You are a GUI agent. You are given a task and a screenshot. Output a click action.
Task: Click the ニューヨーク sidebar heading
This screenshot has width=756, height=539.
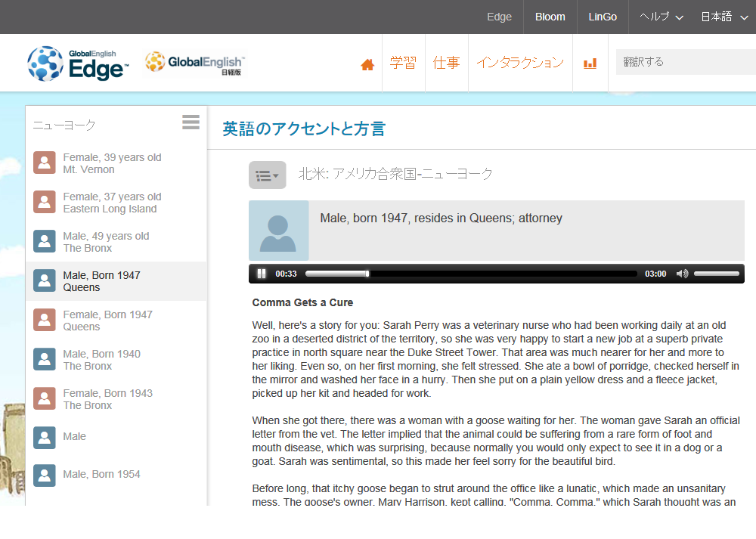64,125
